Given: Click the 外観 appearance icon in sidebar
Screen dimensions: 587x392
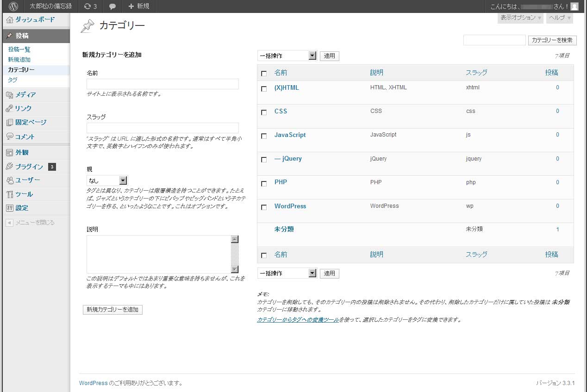Looking at the screenshot, I should coord(10,153).
